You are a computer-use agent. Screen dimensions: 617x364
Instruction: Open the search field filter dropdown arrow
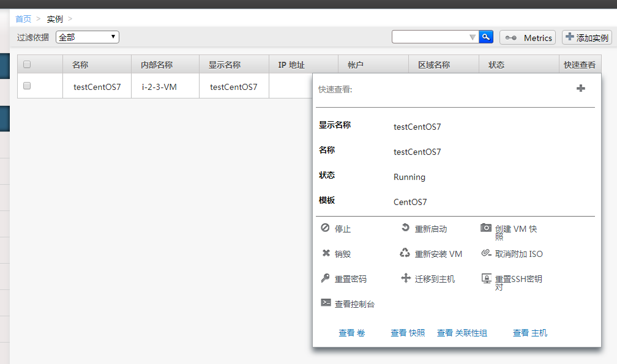tap(472, 37)
